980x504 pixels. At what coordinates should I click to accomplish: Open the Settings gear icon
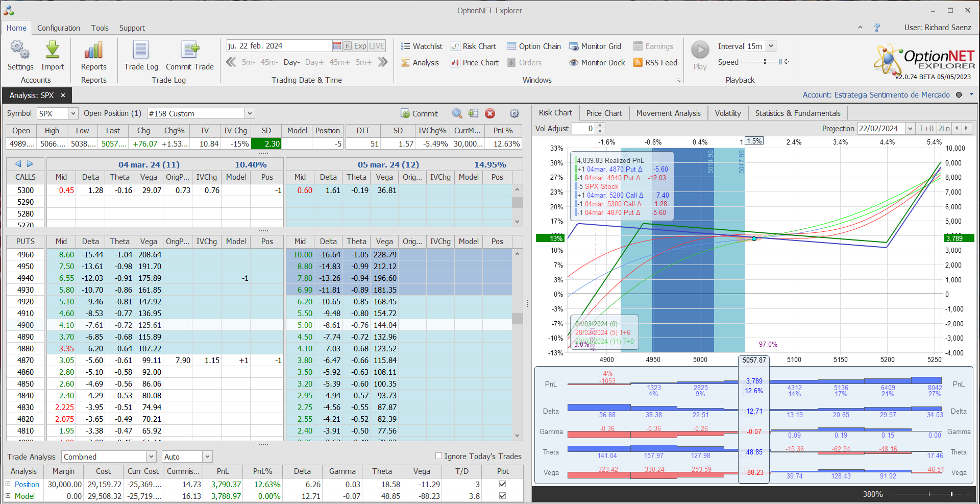pyautogui.click(x=20, y=50)
